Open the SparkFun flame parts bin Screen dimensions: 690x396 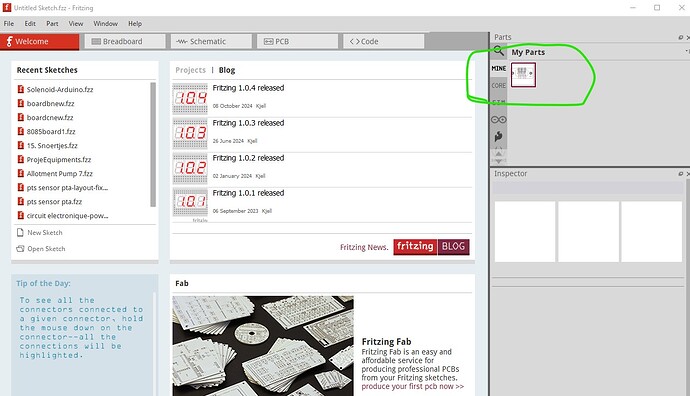coord(499,136)
